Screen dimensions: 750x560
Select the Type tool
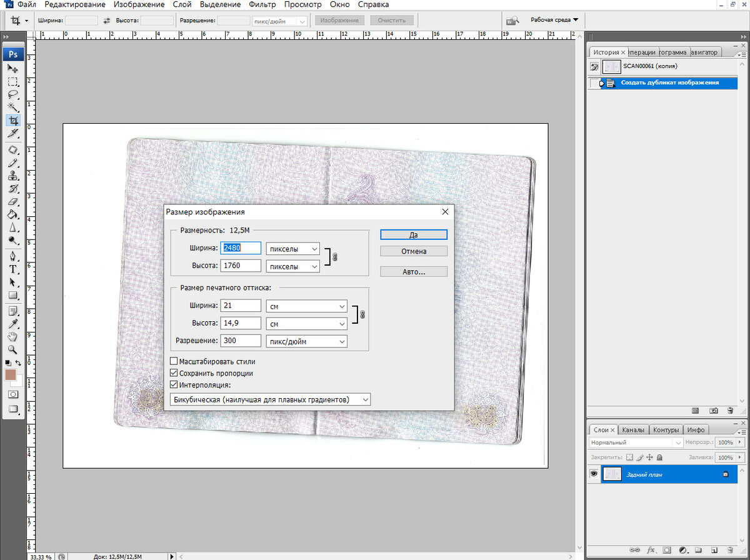coord(12,269)
